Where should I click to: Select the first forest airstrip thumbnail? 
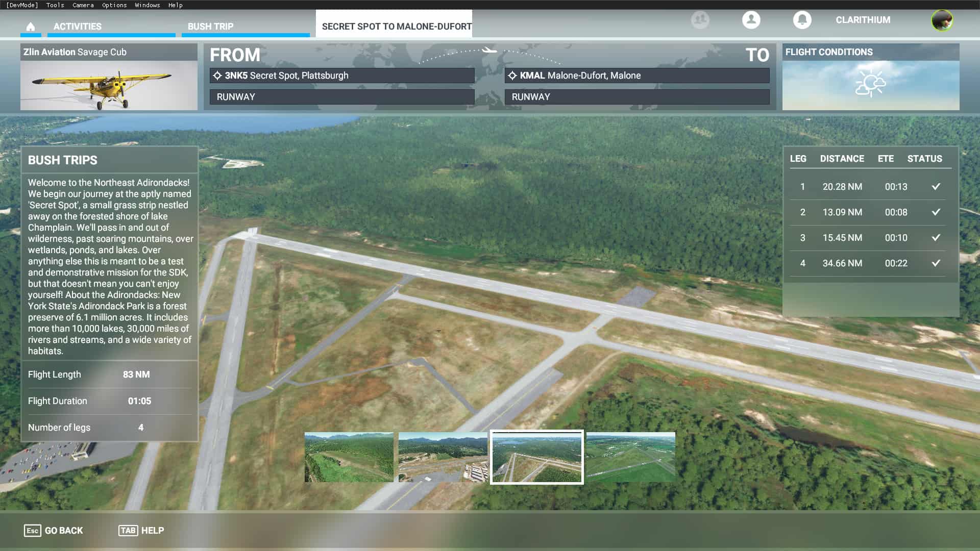pyautogui.click(x=349, y=457)
